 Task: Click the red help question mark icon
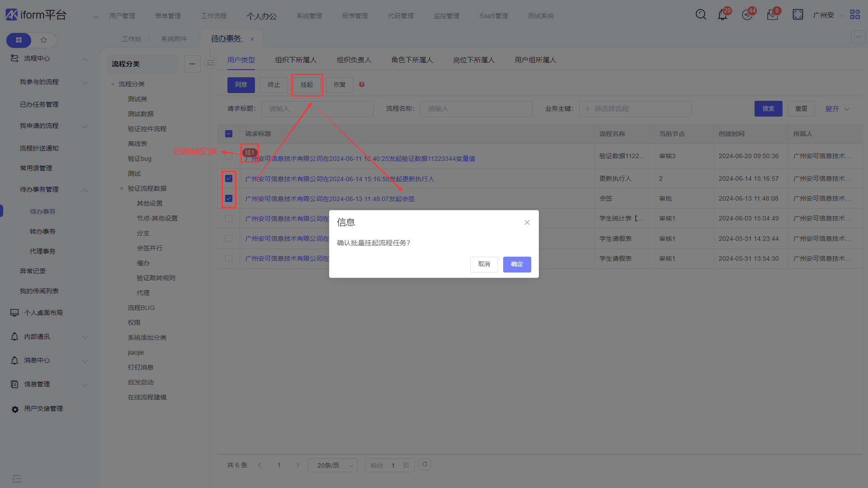point(362,84)
